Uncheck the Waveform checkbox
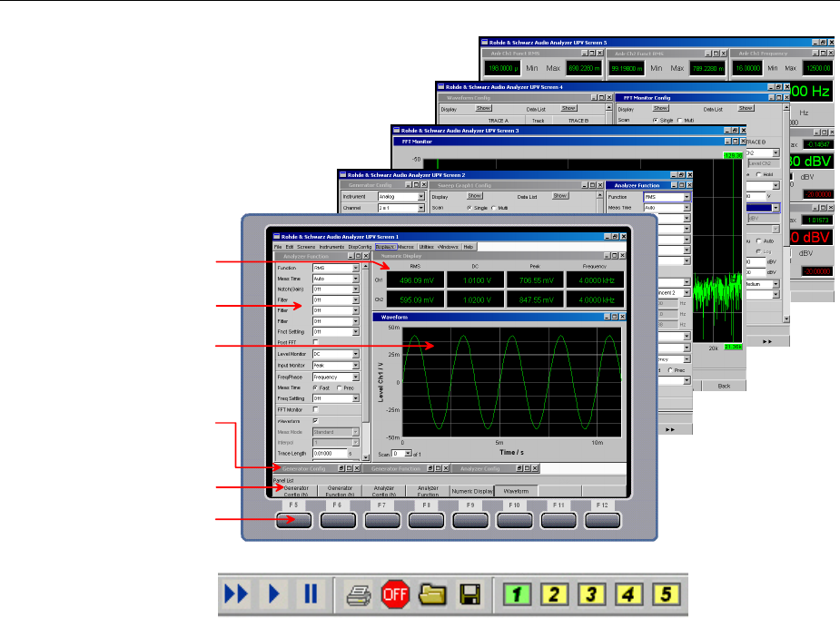 point(315,421)
